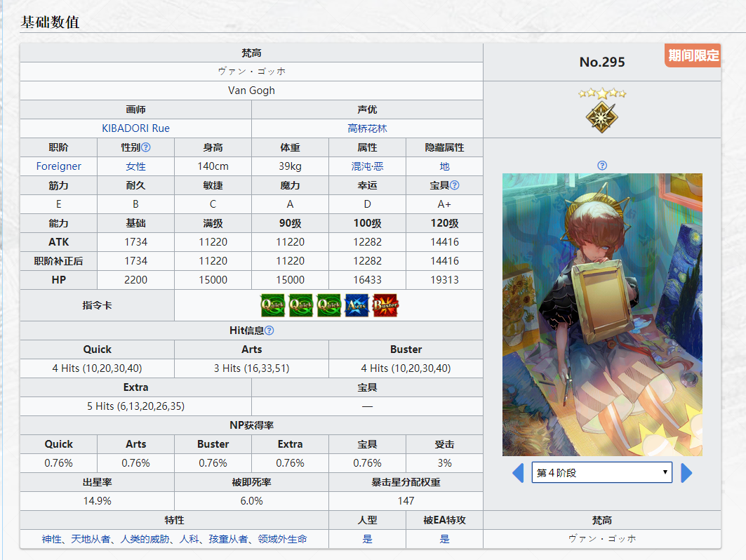Click the help icon next to 宝具 header
Viewport: 746px width, 560px height.
[x=455, y=185]
